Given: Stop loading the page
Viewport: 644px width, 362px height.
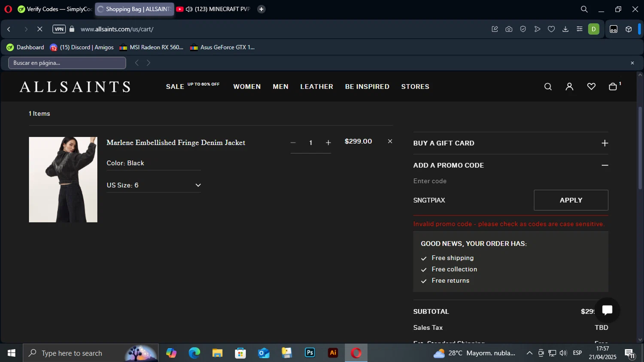Looking at the screenshot, I should pyautogui.click(x=39, y=29).
